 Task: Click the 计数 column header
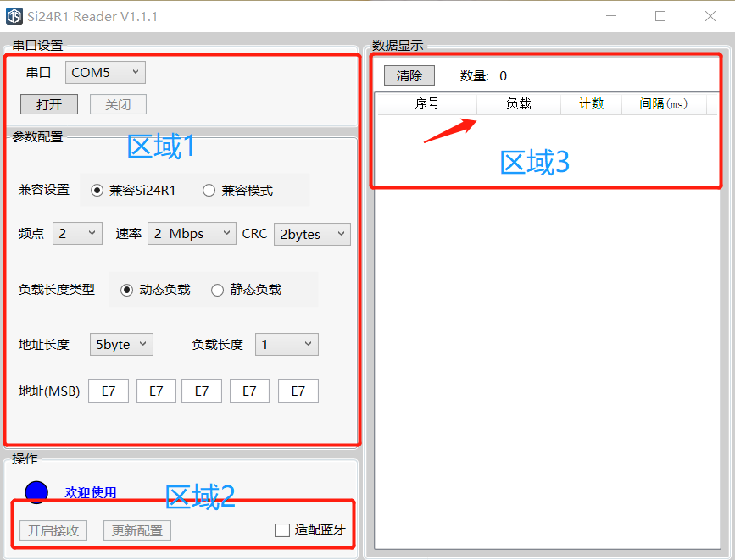(x=592, y=103)
